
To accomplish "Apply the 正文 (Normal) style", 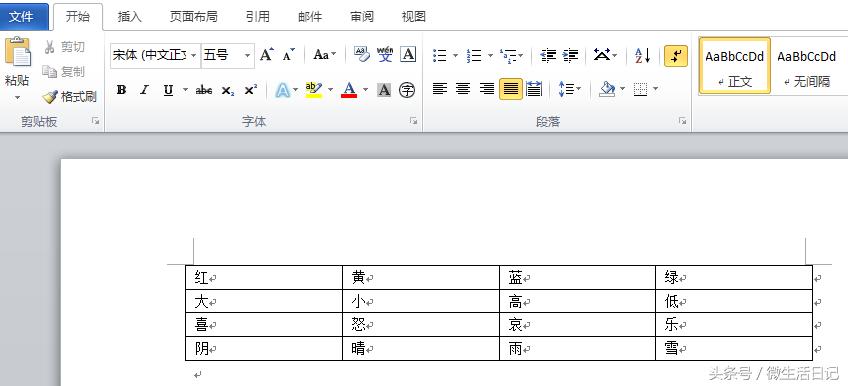I will [x=734, y=65].
